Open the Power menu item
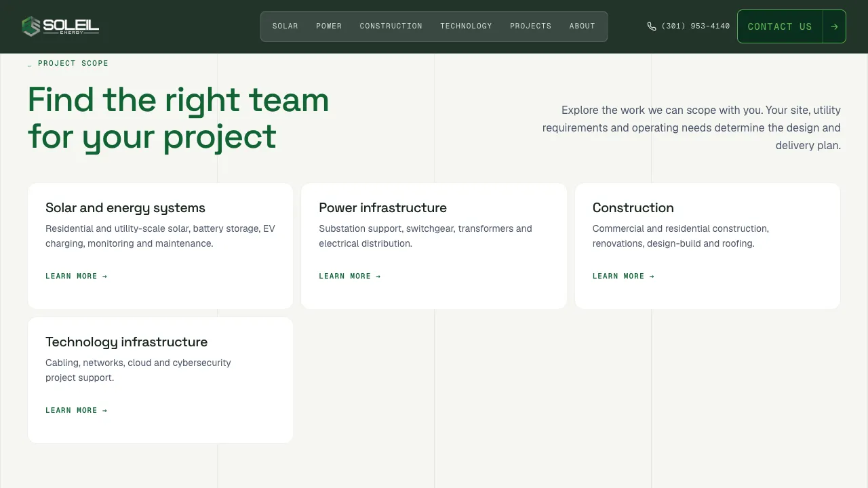The image size is (868, 488). pyautogui.click(x=329, y=26)
